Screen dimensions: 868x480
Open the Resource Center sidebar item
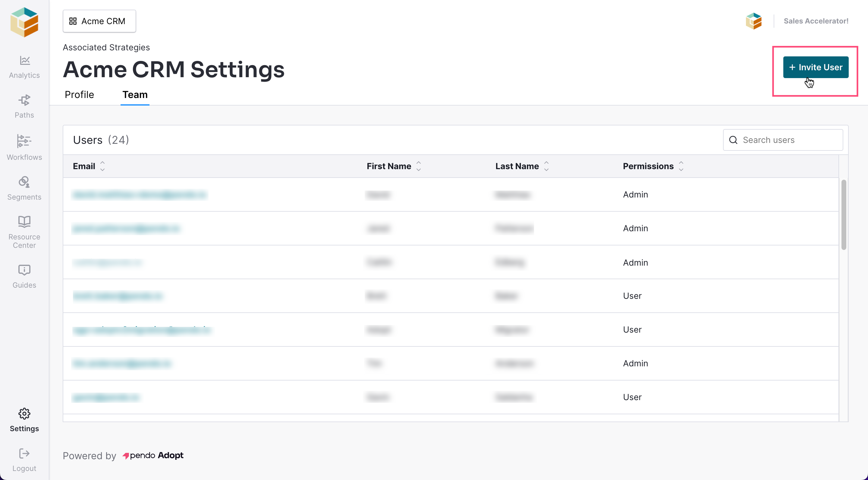point(24,232)
